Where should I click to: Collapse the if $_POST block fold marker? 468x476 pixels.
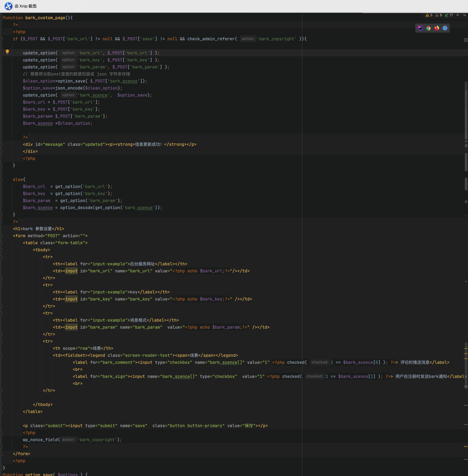(x=1, y=39)
